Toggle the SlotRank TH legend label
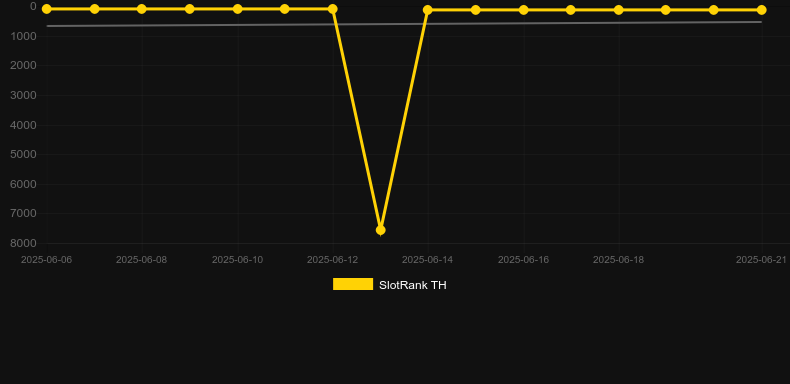790x384 pixels. pyautogui.click(x=413, y=285)
